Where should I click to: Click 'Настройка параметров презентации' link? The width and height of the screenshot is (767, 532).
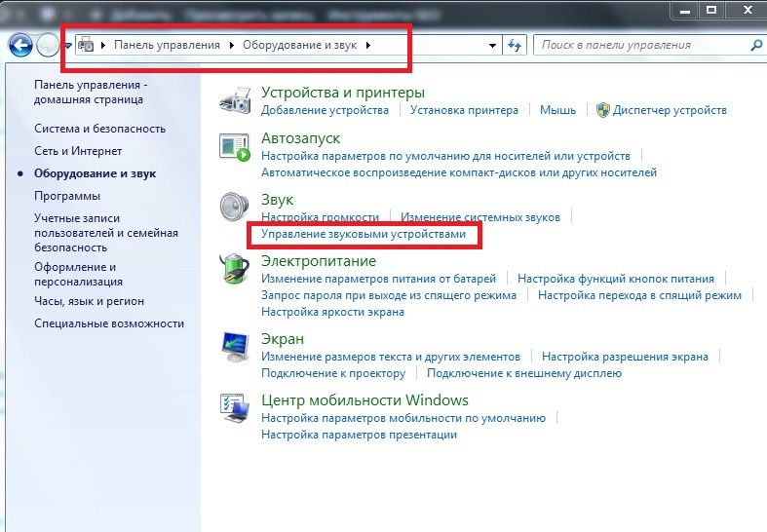point(359,435)
